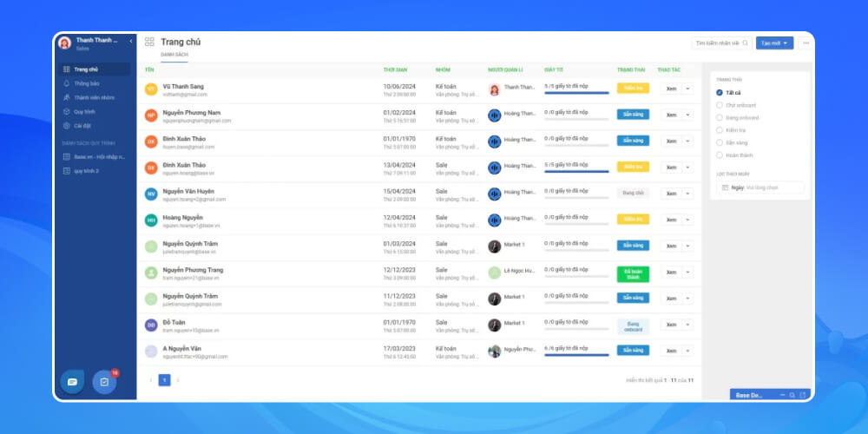
Task: Expand action arrow for Nguyễn Văn Huyên row
Action: (x=687, y=194)
